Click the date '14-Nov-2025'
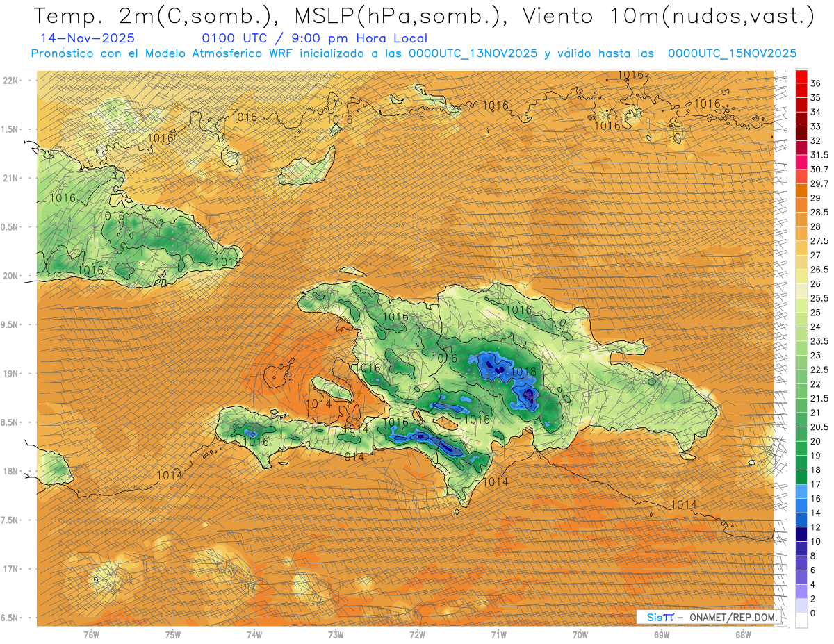 click(88, 38)
